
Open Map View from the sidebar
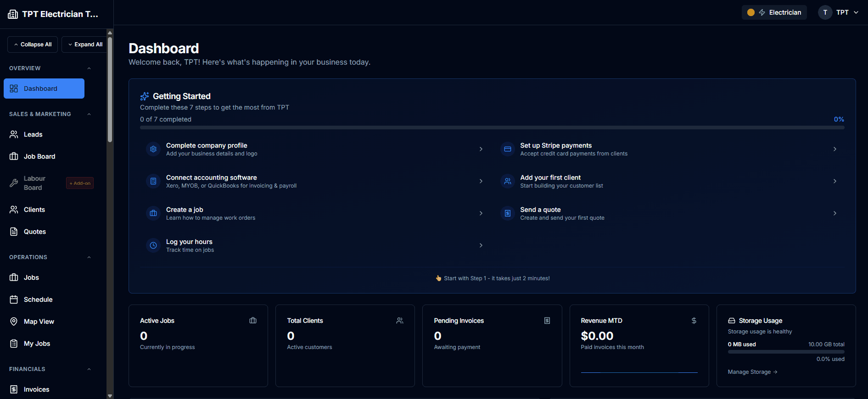[x=44, y=321]
